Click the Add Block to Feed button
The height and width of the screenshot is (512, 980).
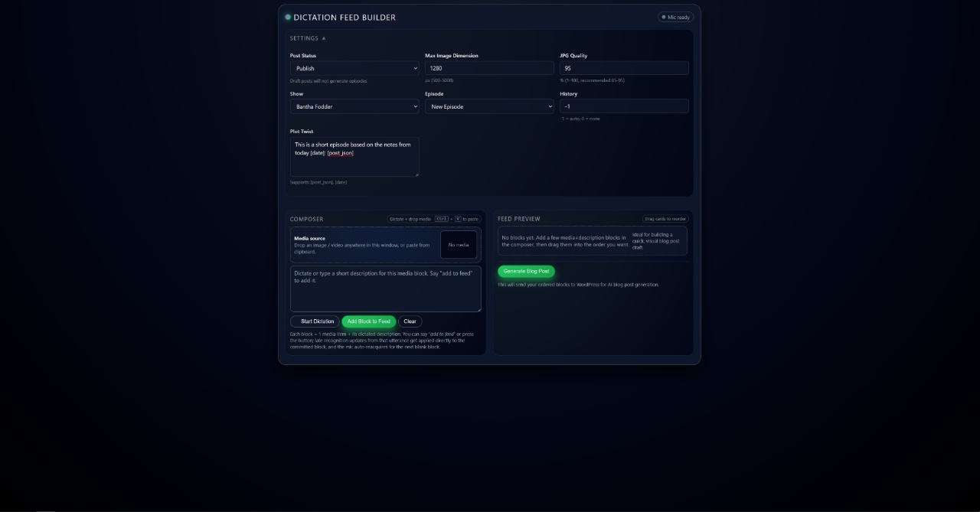tap(369, 321)
